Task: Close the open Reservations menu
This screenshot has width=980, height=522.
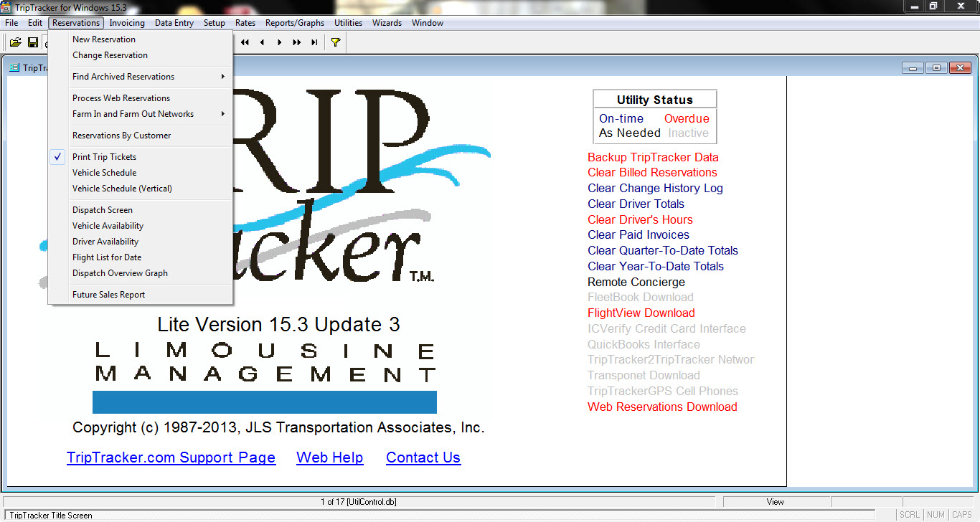Action: (x=76, y=23)
